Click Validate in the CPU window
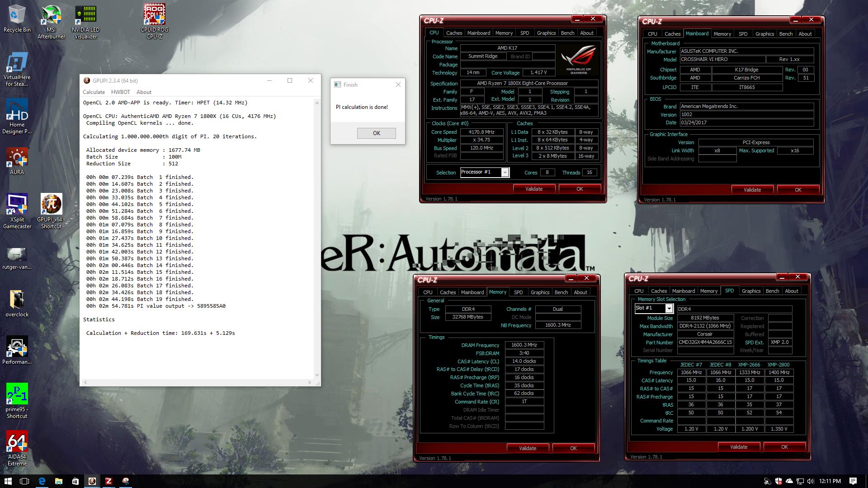The image size is (868, 488). pyautogui.click(x=534, y=189)
